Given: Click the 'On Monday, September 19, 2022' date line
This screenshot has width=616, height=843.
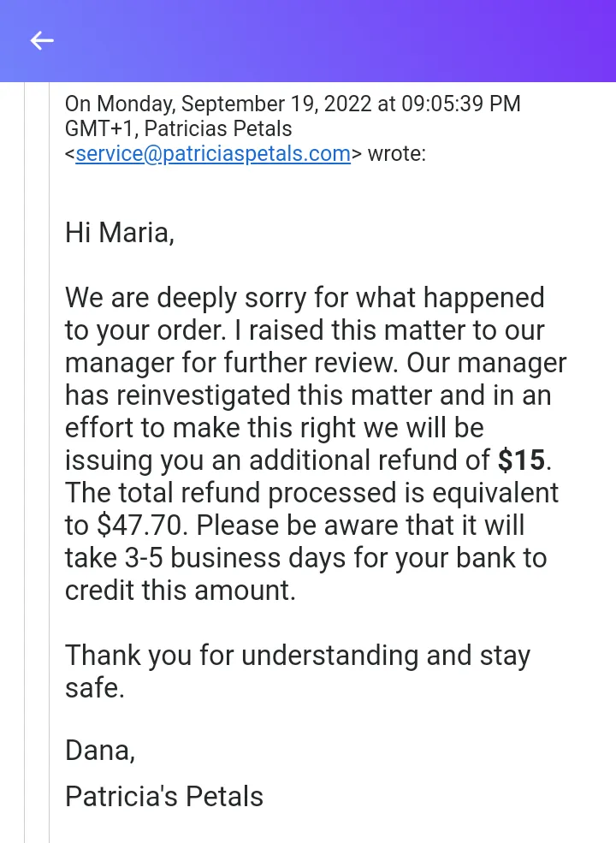Looking at the screenshot, I should click(x=219, y=104).
